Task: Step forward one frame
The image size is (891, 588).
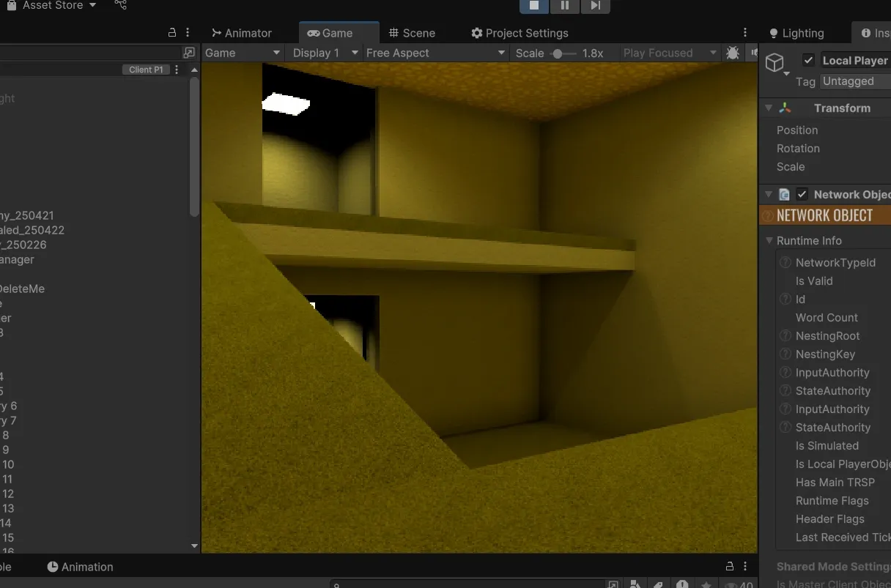Action: coord(595,6)
